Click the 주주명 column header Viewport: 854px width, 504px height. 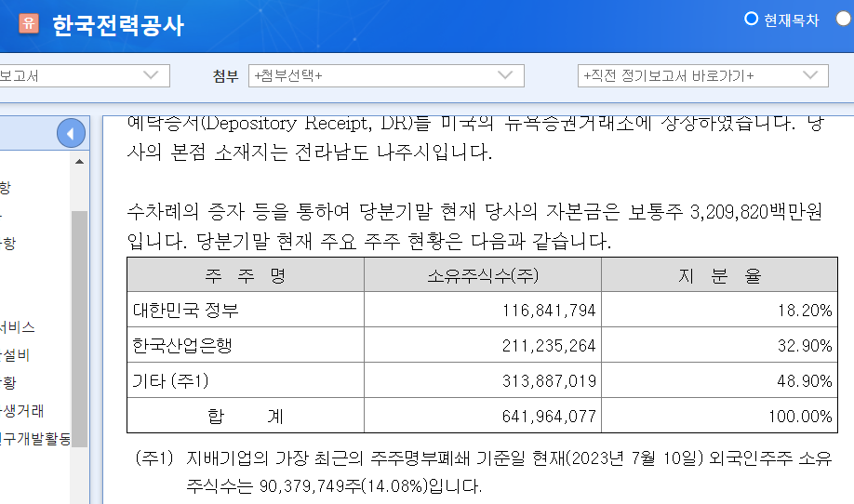point(246,275)
